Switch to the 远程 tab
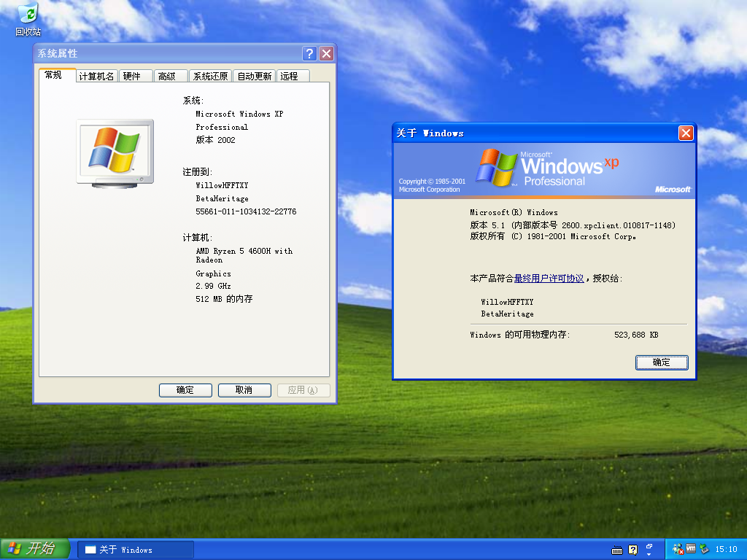 [293, 76]
